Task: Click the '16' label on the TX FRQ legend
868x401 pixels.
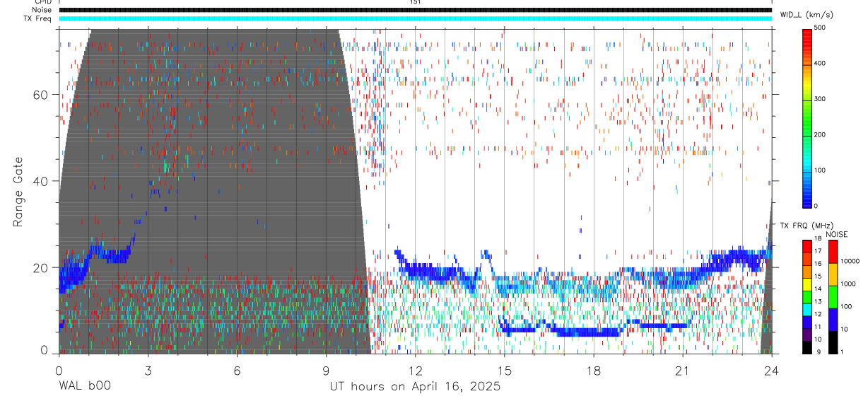Action: click(x=819, y=263)
